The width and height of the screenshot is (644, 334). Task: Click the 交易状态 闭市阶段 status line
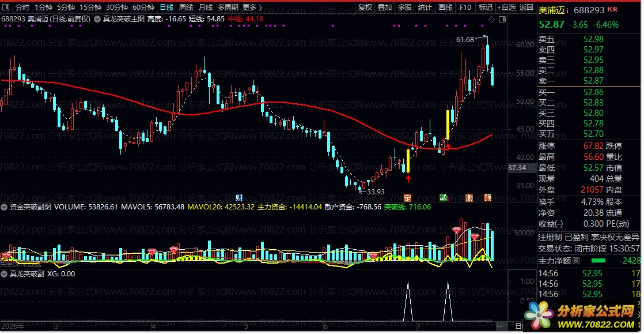tap(589, 249)
